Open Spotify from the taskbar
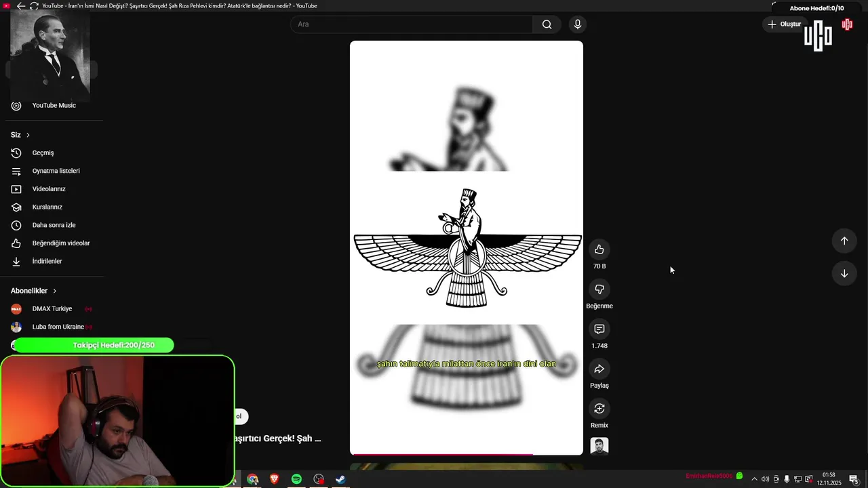This screenshot has width=868, height=488. click(296, 479)
